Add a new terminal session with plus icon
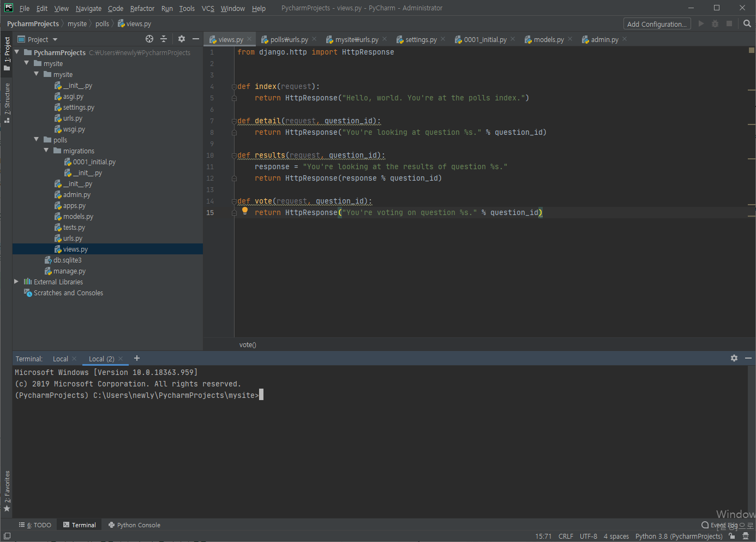The width and height of the screenshot is (756, 542). click(137, 358)
